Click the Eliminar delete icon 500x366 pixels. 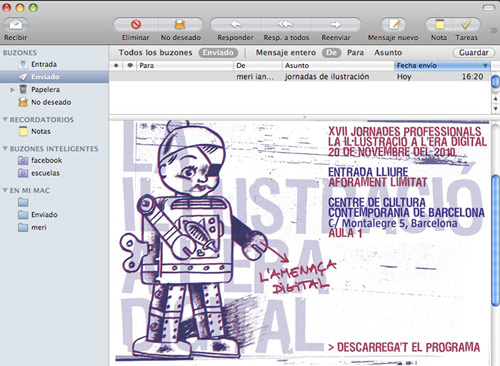click(x=136, y=24)
